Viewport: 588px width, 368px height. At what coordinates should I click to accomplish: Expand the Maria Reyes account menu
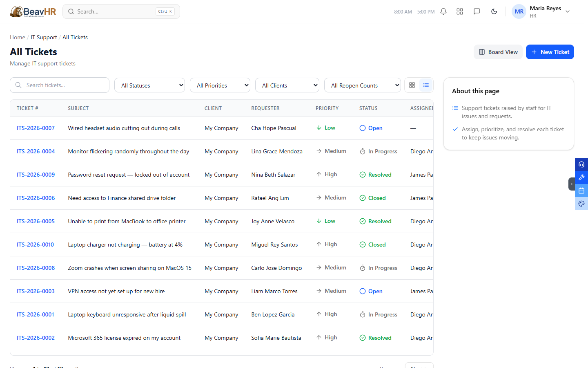click(x=568, y=11)
